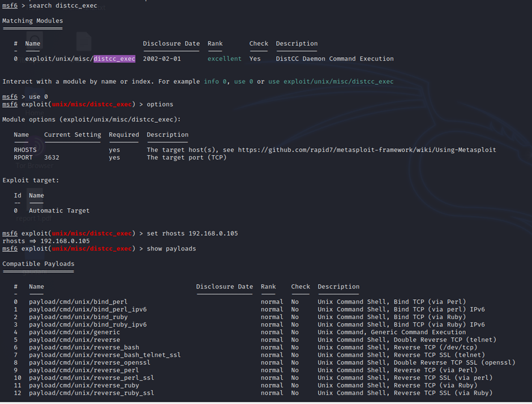532x404 pixels.
Task: Click the RPORT option name
Action: tap(23, 157)
